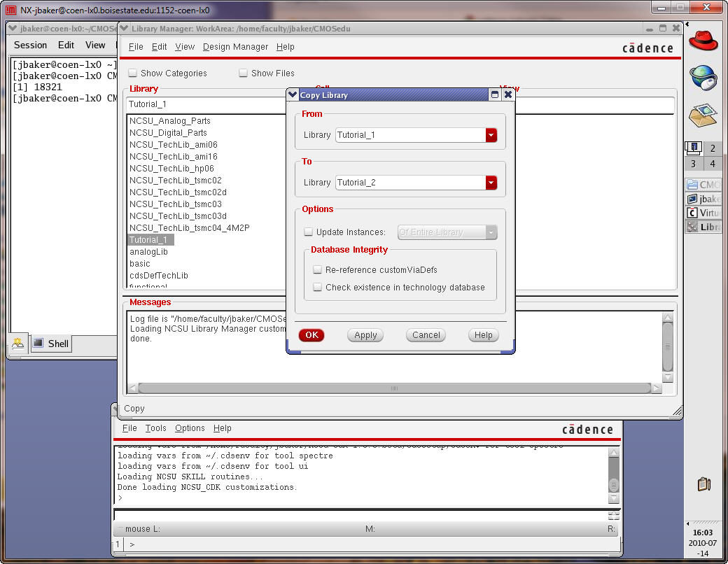Screen dimensions: 728x564
Task: Close the Copy Library dialog
Action: (x=508, y=94)
